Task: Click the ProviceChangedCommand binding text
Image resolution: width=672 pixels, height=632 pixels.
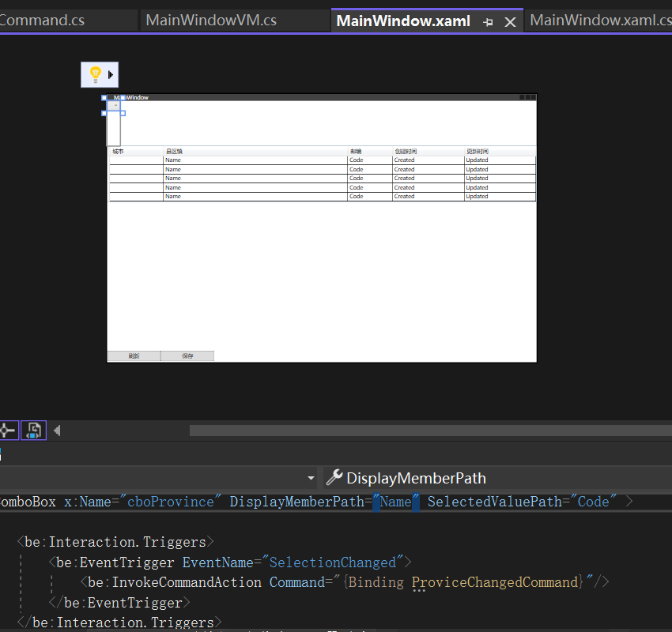Action: click(x=495, y=582)
